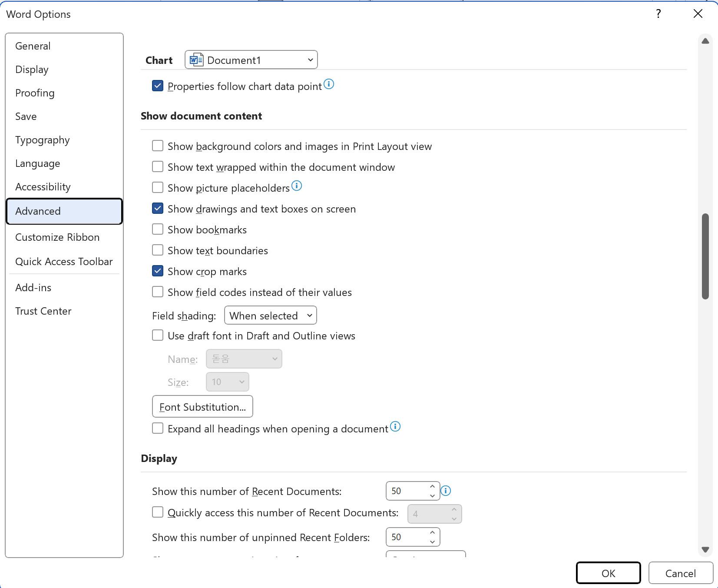The height and width of the screenshot is (588, 718).
Task: Switch to the Display category
Action: 64,70
